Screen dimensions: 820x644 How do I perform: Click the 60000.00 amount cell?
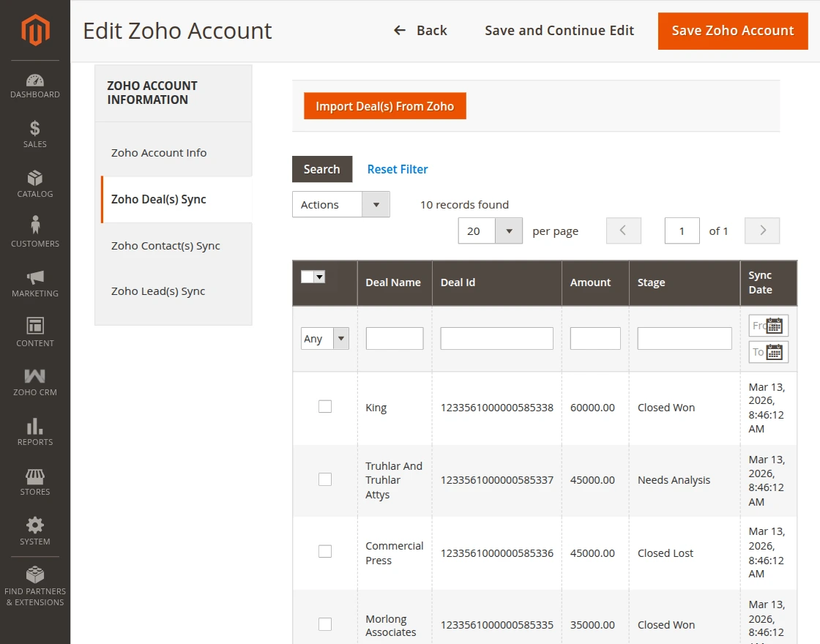(592, 408)
